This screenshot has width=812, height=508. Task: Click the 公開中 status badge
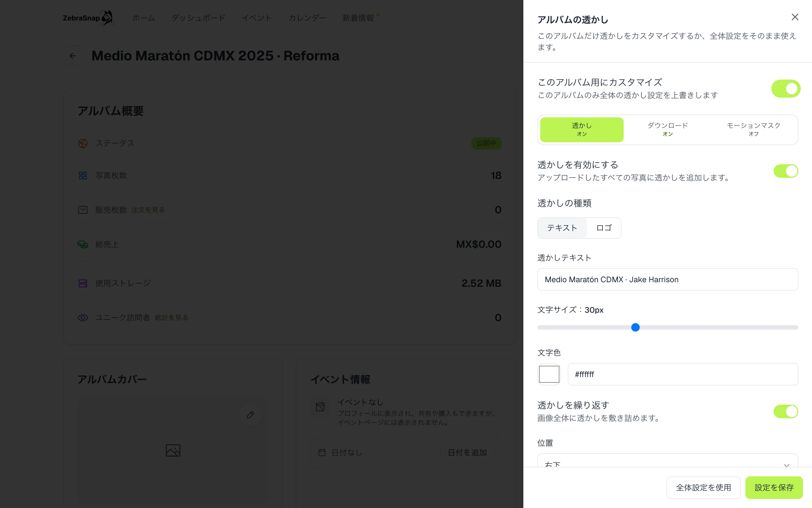486,143
